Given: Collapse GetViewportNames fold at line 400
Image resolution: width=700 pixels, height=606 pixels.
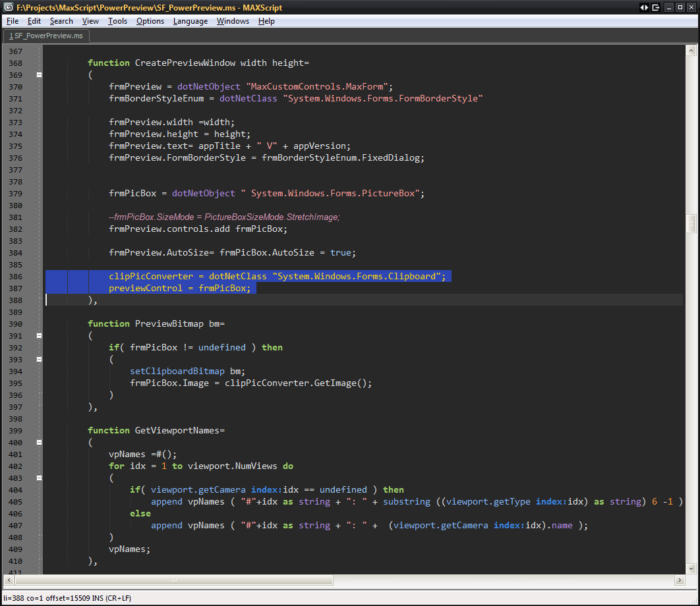Looking at the screenshot, I should (39, 443).
